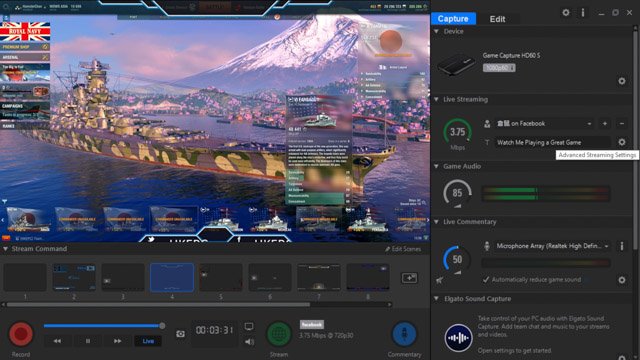The image size is (640, 360).
Task: Click Arsenal in game preview
Action: coord(25,57)
